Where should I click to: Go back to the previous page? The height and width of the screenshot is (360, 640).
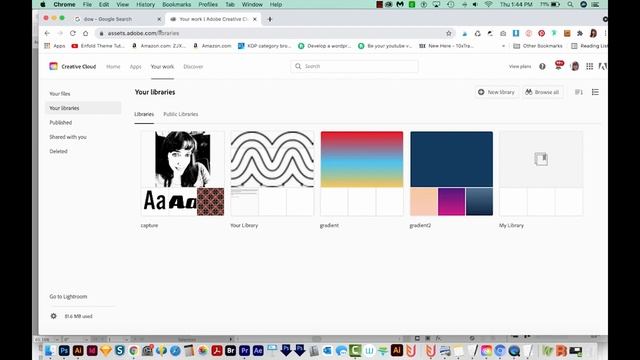click(47, 33)
